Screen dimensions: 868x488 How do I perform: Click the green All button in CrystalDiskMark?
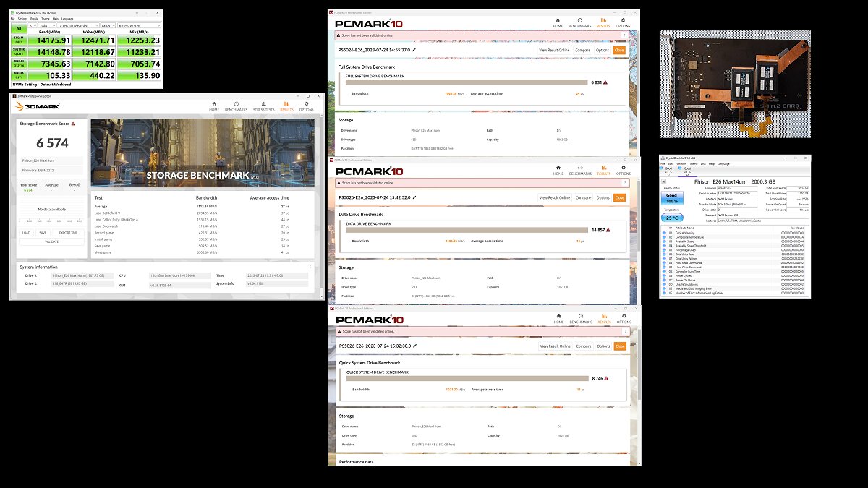(19, 28)
